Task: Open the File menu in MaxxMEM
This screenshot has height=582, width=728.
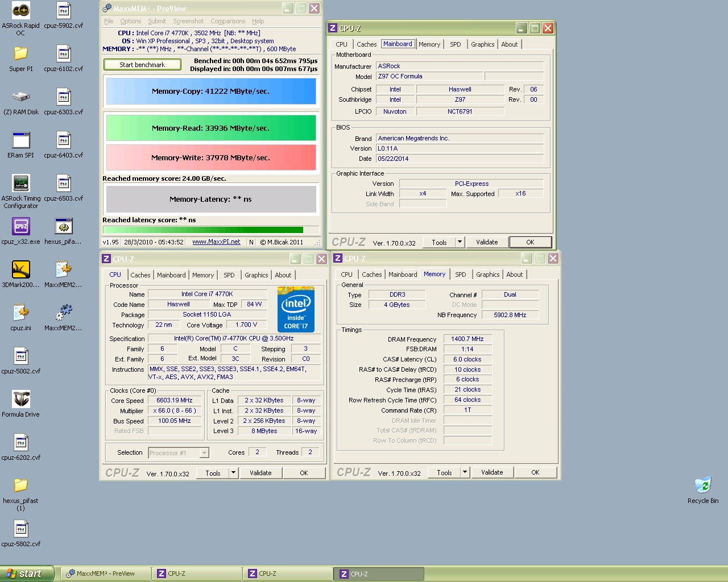Action: coord(109,21)
